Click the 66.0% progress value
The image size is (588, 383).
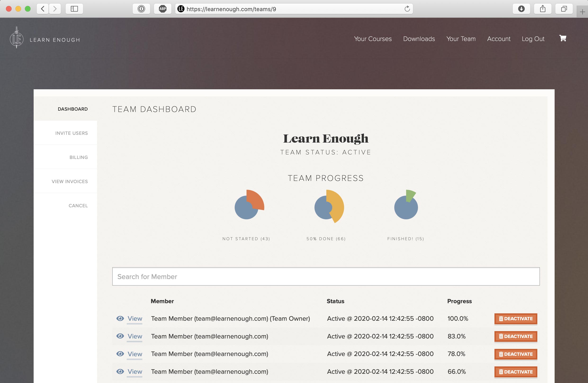tap(457, 372)
